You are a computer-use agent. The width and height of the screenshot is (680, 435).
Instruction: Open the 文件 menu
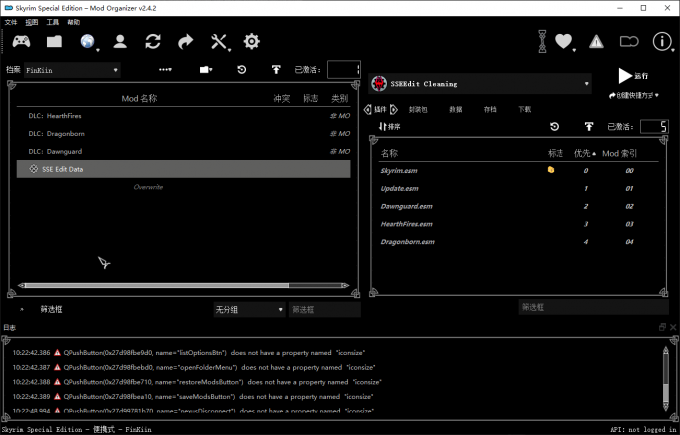click(x=10, y=22)
